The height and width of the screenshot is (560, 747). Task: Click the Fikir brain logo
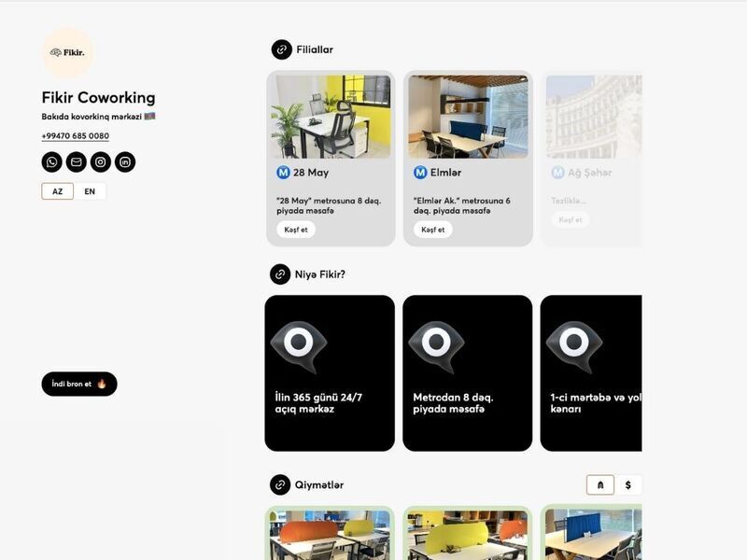coord(67,52)
